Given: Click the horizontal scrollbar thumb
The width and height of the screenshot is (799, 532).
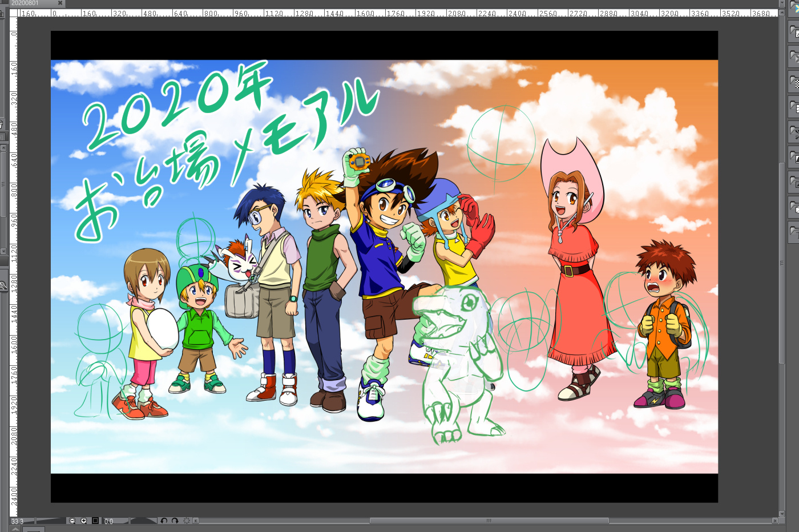Looking at the screenshot, I should click(x=489, y=521).
